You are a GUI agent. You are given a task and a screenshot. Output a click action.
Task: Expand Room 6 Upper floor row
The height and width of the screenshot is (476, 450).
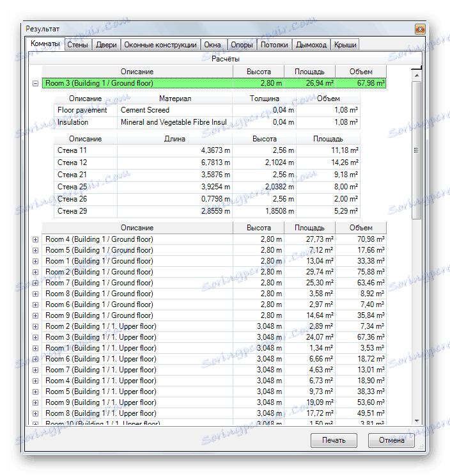tap(36, 359)
